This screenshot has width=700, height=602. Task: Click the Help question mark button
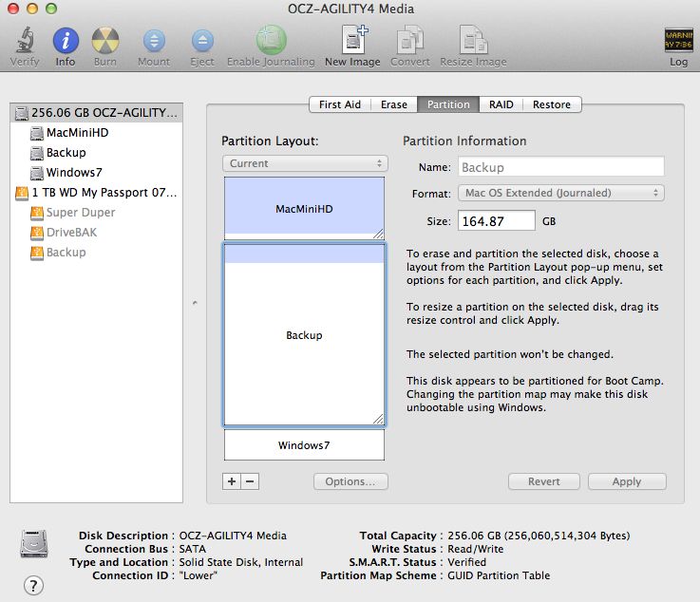[32, 584]
